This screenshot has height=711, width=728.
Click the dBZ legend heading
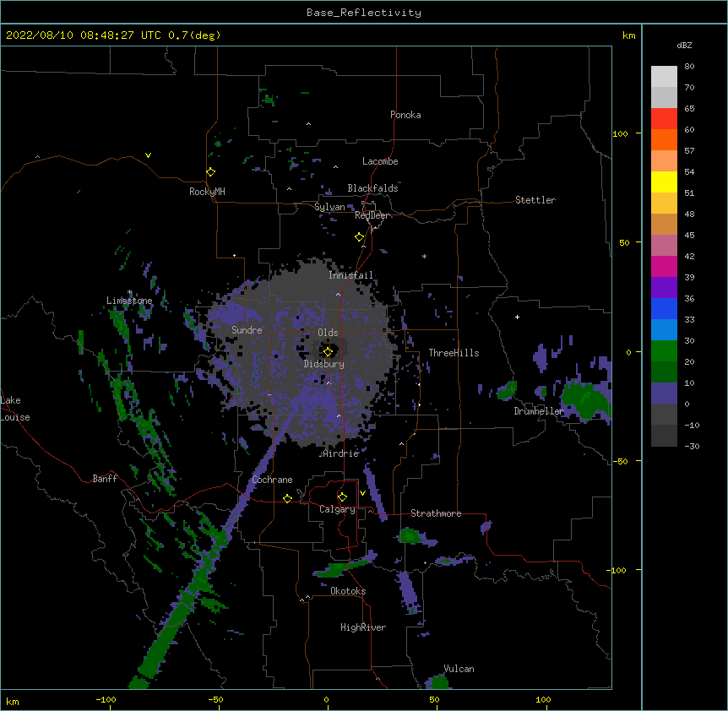(684, 45)
